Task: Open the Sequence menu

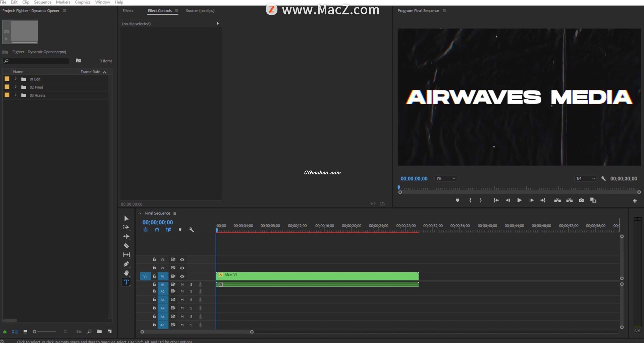Action: (43, 2)
